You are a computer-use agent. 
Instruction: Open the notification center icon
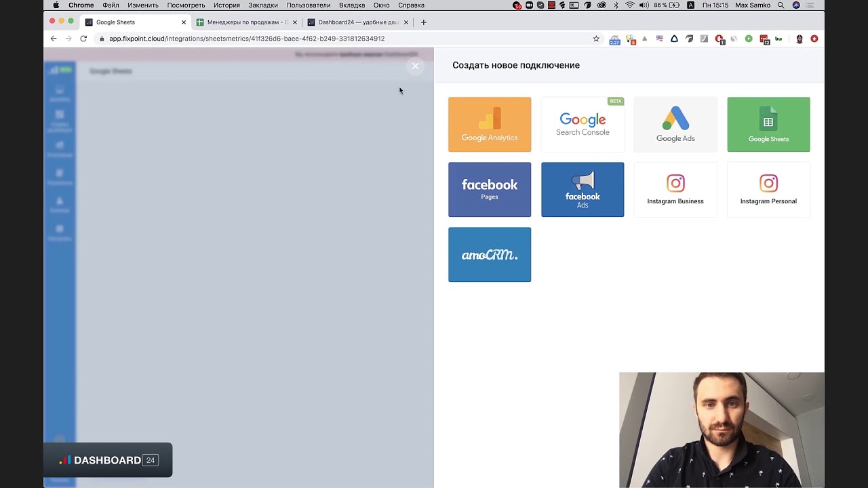click(x=811, y=5)
